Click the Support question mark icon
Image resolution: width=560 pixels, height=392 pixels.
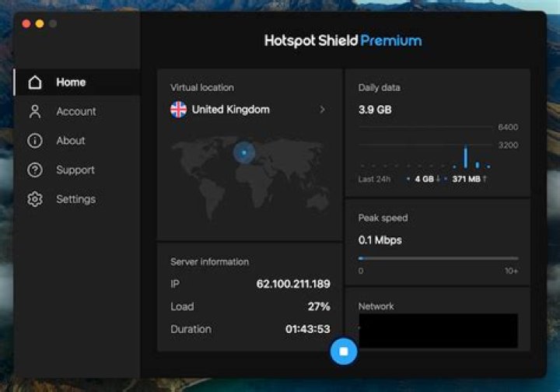pos(34,170)
